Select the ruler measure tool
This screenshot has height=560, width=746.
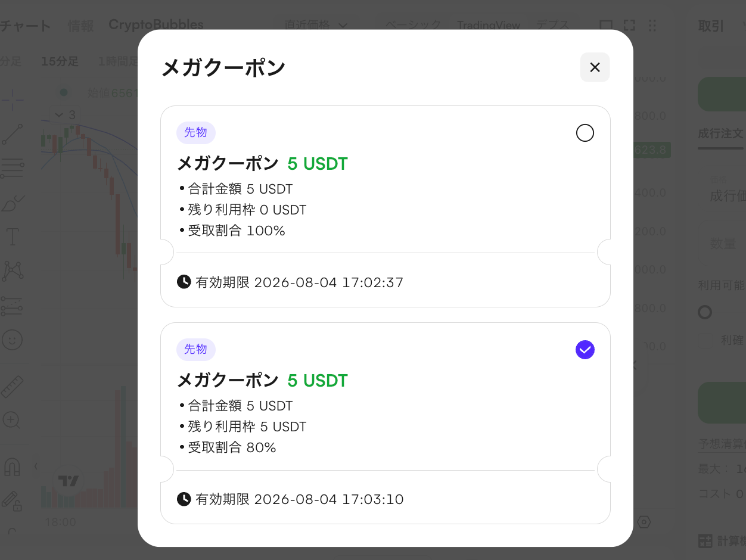[12, 387]
